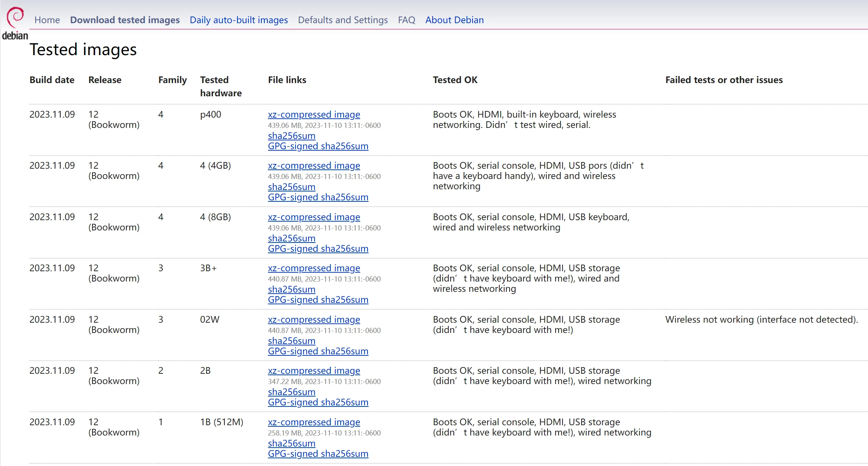
Task: Navigate to Defaults and Settings
Action: tap(343, 20)
